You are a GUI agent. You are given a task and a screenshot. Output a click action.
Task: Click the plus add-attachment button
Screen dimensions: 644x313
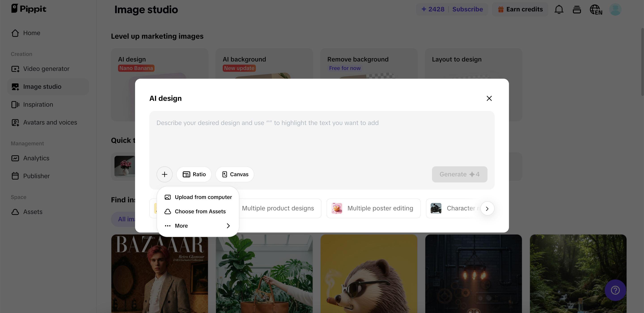click(x=165, y=174)
